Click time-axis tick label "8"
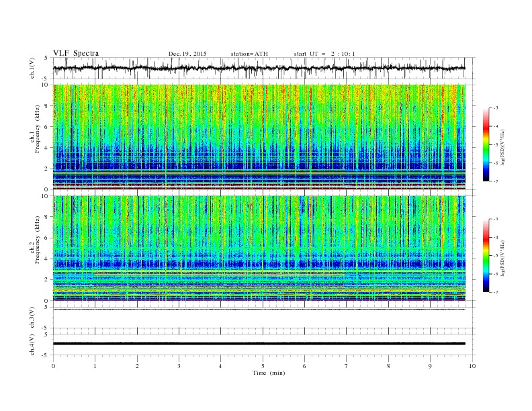The image size is (532, 411). tap(388, 366)
